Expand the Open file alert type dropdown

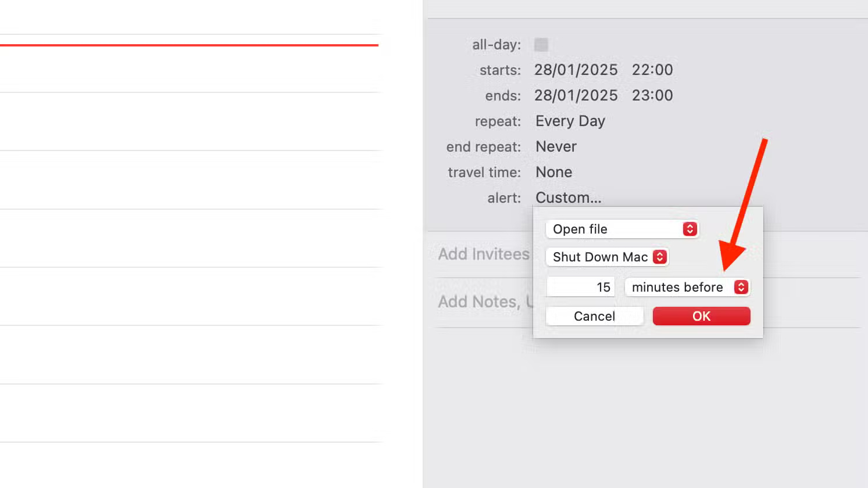[x=621, y=229]
